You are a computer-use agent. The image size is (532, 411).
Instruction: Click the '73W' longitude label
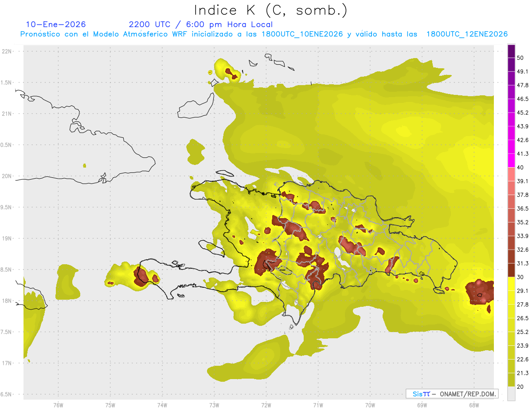[x=214, y=405]
